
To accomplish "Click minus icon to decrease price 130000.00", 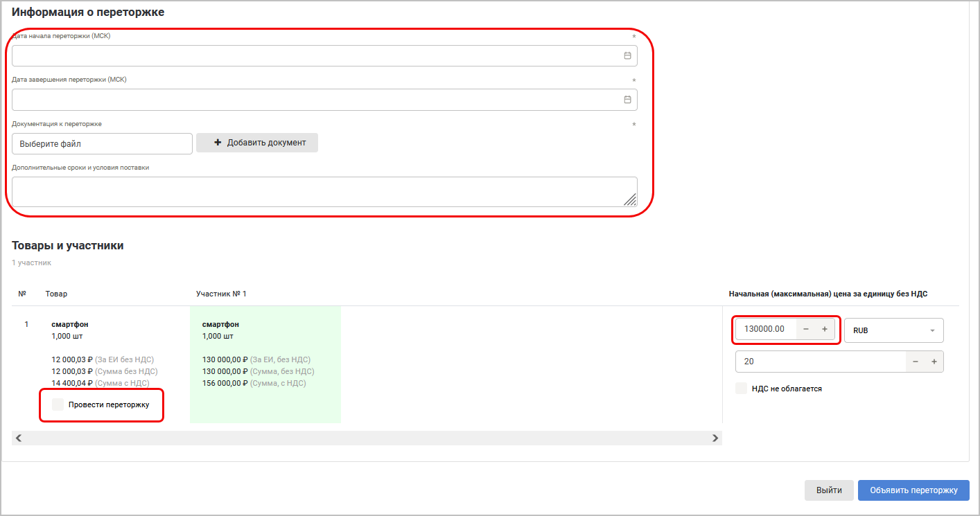I will point(805,329).
